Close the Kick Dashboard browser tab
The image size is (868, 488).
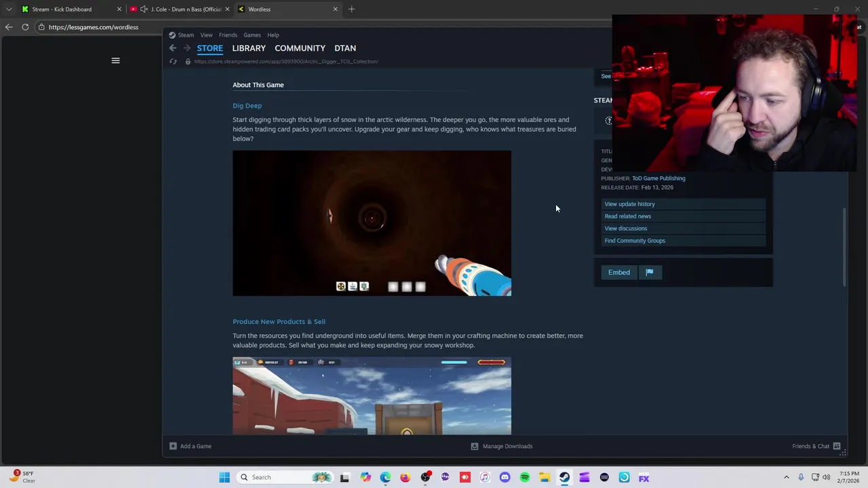click(119, 9)
